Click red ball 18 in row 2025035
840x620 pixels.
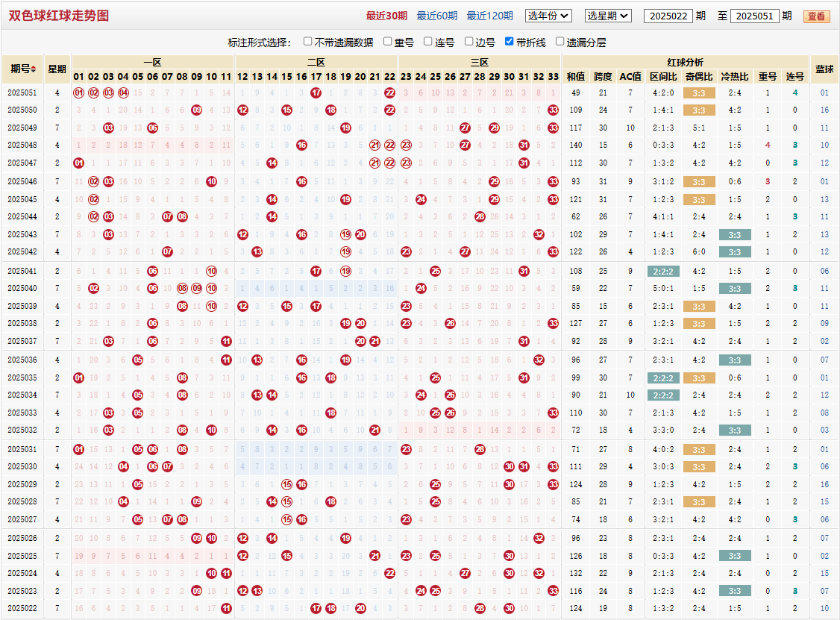coord(331,378)
